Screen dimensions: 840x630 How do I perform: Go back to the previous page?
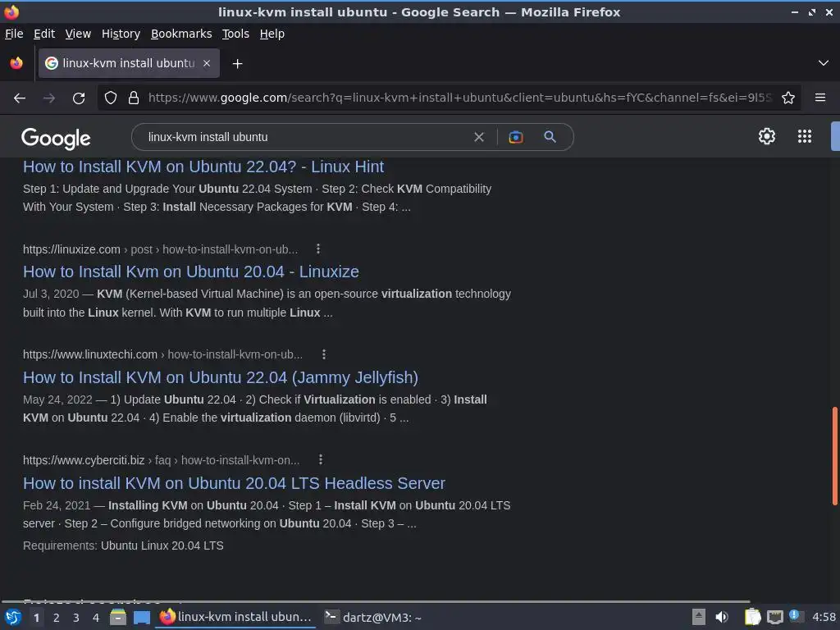(x=20, y=98)
